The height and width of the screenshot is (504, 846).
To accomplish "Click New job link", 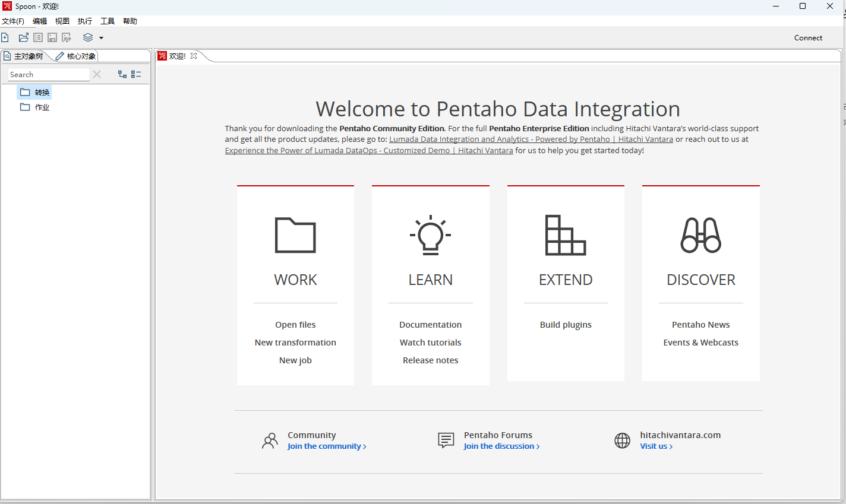I will 295,360.
